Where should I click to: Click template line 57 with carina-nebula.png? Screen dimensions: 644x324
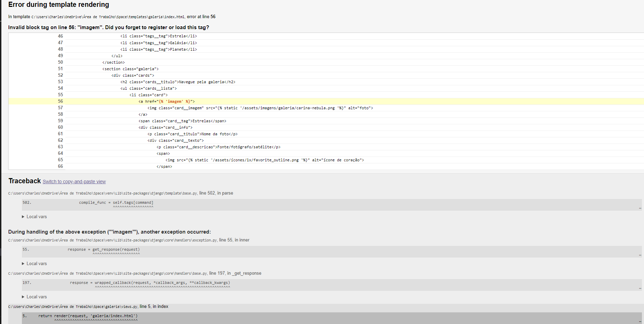point(260,108)
